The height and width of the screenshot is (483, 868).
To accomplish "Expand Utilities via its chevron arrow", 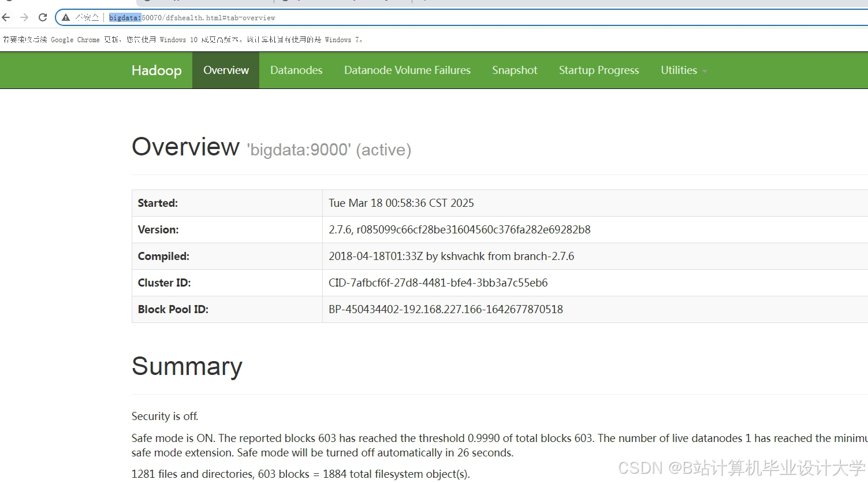I will [704, 70].
